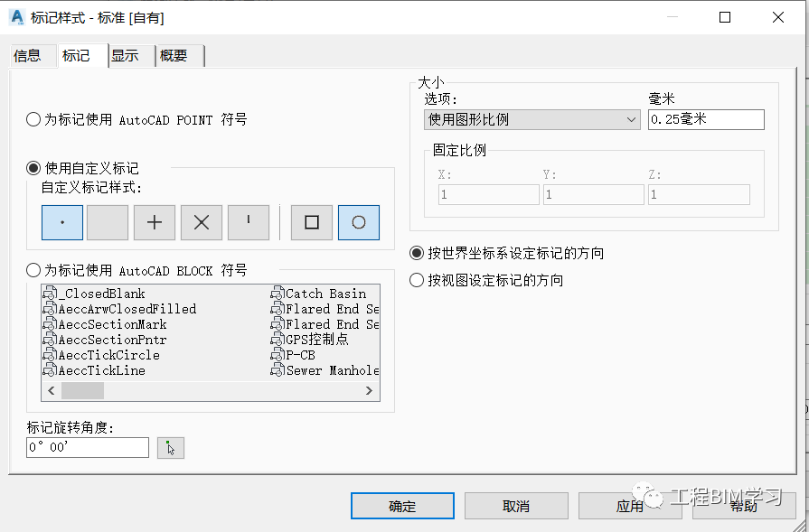Pick the marker rotation angle in the drawing
Viewport: 809px width, 532px height.
pos(171,448)
